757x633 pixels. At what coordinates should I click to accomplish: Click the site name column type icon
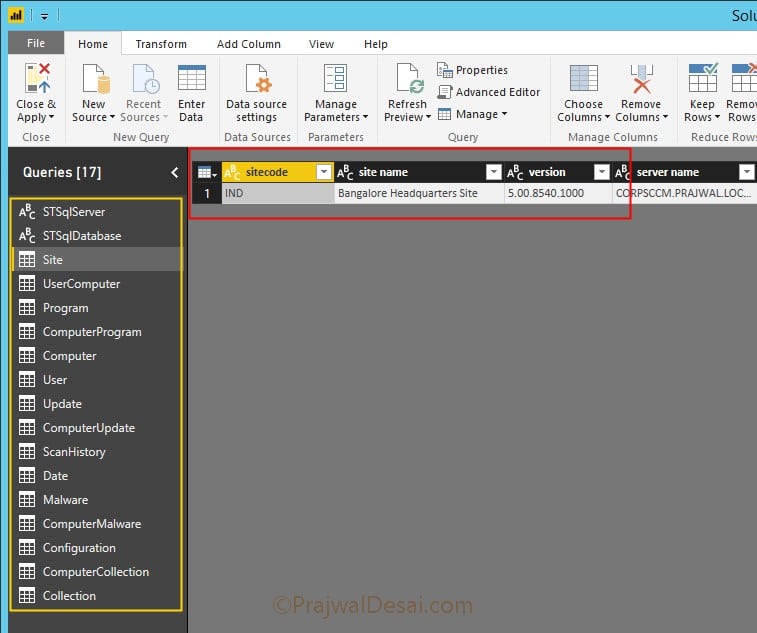click(345, 172)
